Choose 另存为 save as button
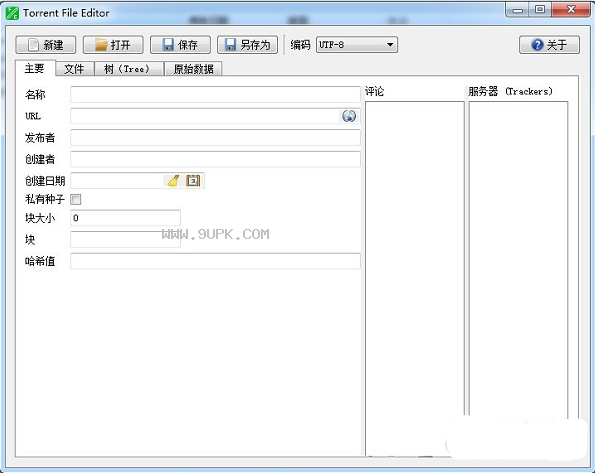Image resolution: width=595 pixels, height=473 pixels. point(247,45)
